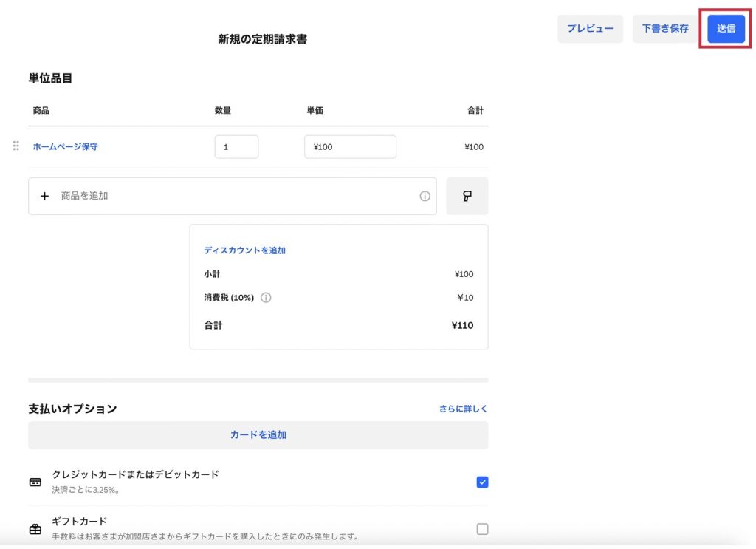Click the credit card icon in payment options
This screenshot has width=756, height=549.
coord(35,482)
